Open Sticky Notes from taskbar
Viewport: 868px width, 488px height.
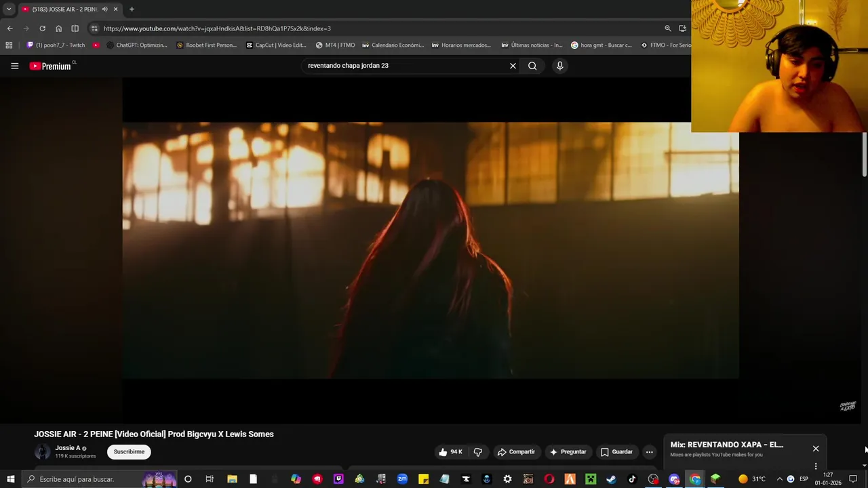point(423,479)
